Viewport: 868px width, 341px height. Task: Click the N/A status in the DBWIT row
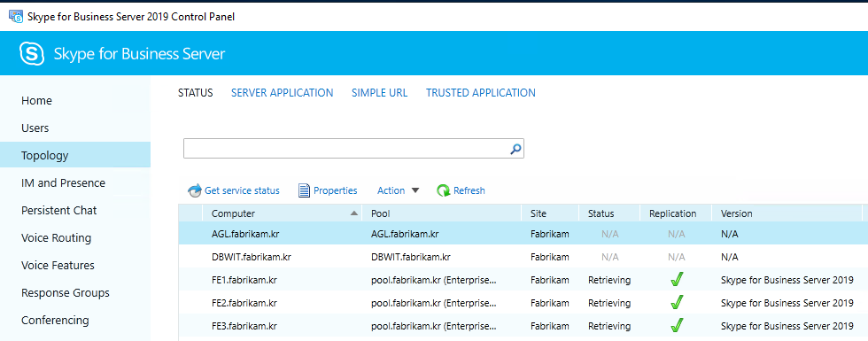point(610,258)
